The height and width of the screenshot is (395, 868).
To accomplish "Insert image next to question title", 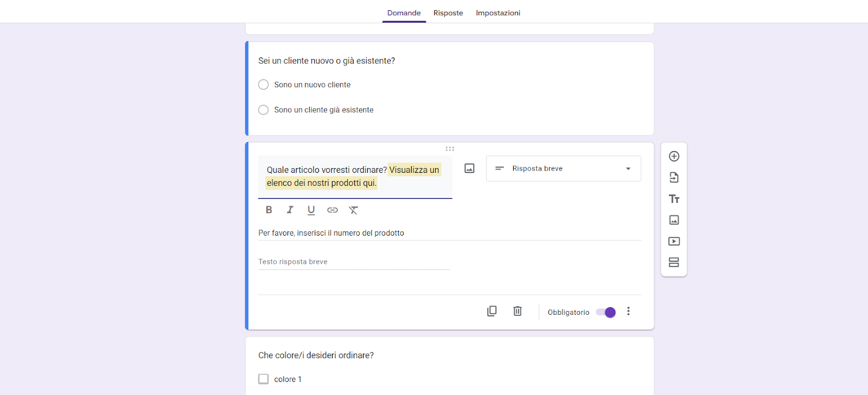I will pos(469,169).
